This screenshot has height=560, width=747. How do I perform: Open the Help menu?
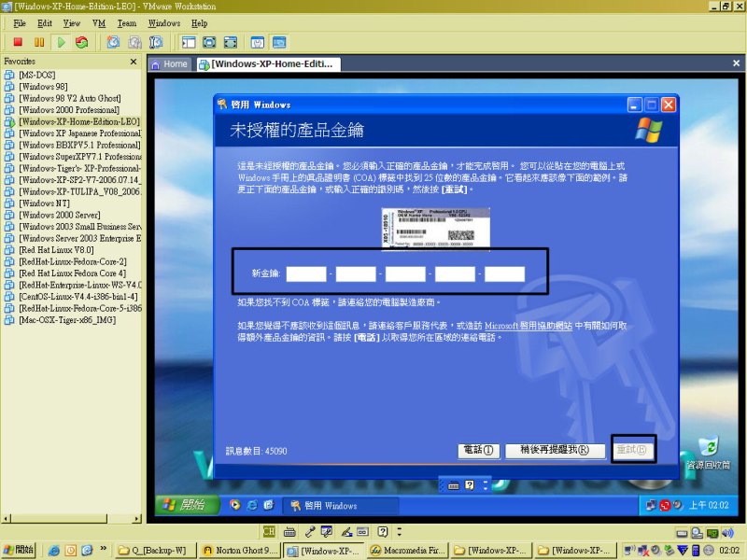pos(200,23)
